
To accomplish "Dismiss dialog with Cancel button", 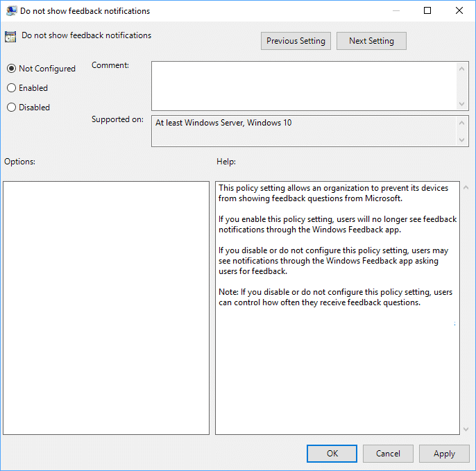I will [x=388, y=454].
